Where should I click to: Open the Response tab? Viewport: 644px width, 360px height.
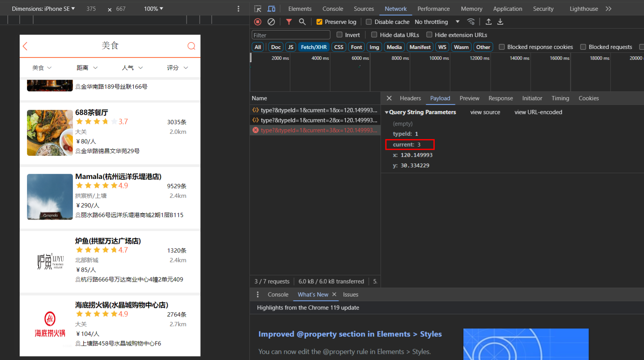point(501,98)
